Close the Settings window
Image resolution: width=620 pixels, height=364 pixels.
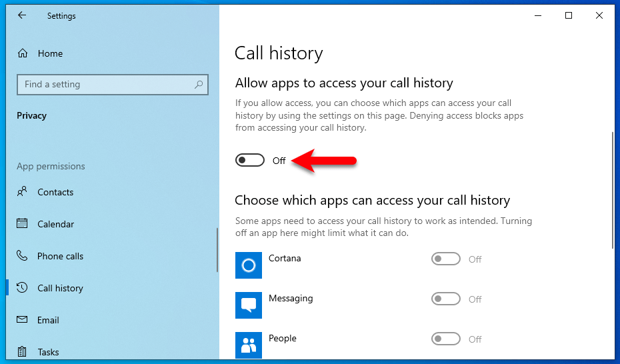coord(599,15)
